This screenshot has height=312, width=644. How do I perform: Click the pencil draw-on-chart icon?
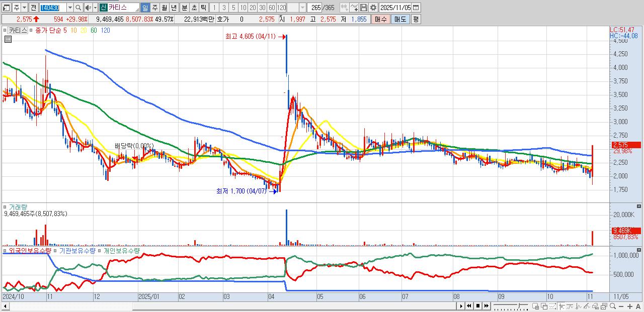pos(587,306)
